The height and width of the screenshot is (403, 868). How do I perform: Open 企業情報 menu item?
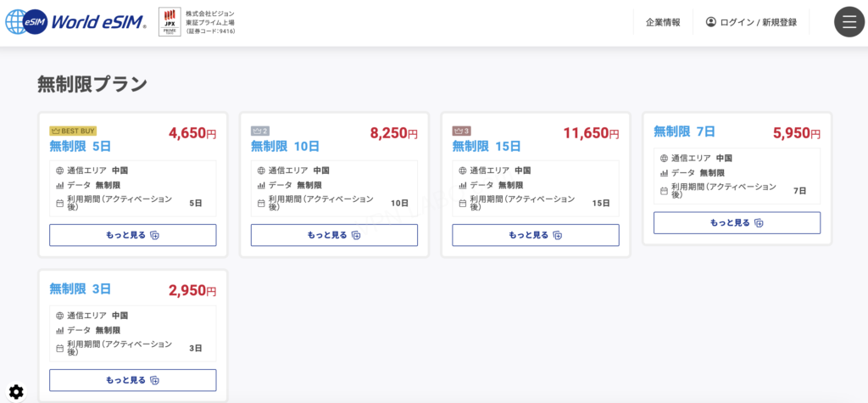tap(663, 22)
